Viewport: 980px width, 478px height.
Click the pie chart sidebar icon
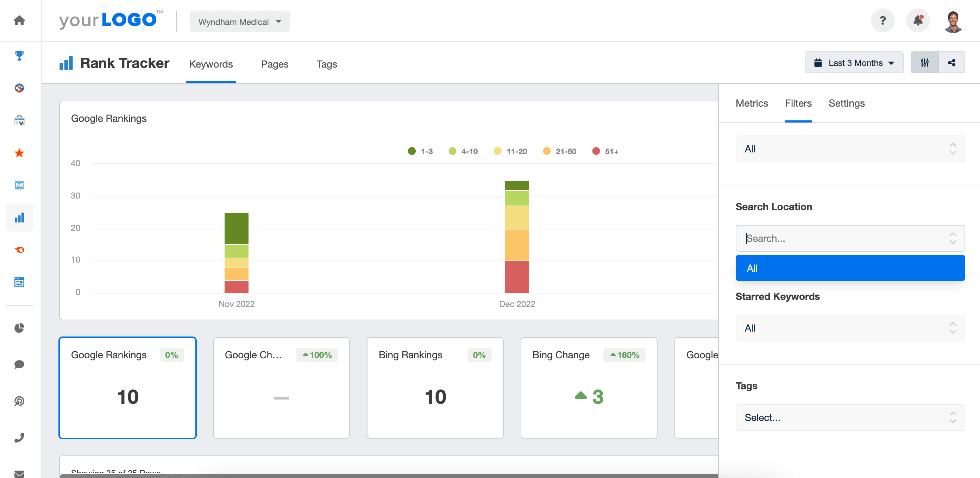[19, 327]
